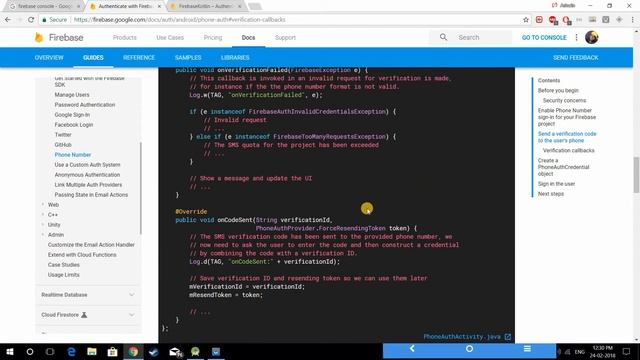The width and height of the screenshot is (640, 360).
Task: Open the Usage Limits guide
Action: pyautogui.click(x=63, y=275)
